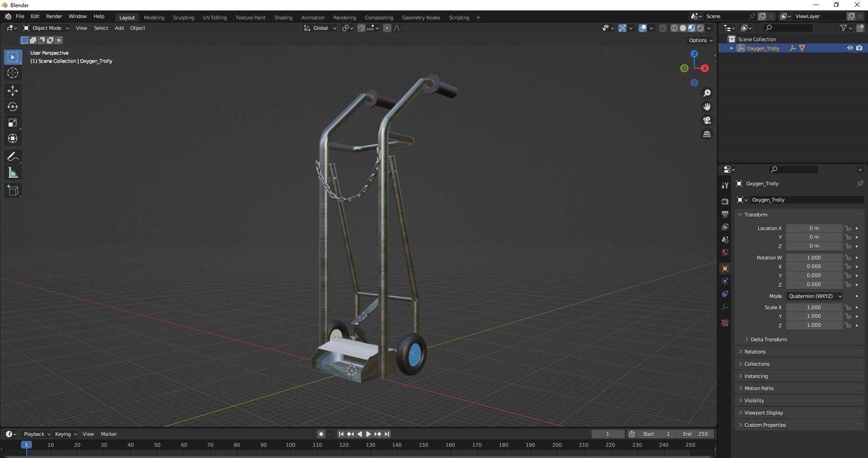Open the Object Data properties tab
The image size is (868, 458).
(725, 307)
